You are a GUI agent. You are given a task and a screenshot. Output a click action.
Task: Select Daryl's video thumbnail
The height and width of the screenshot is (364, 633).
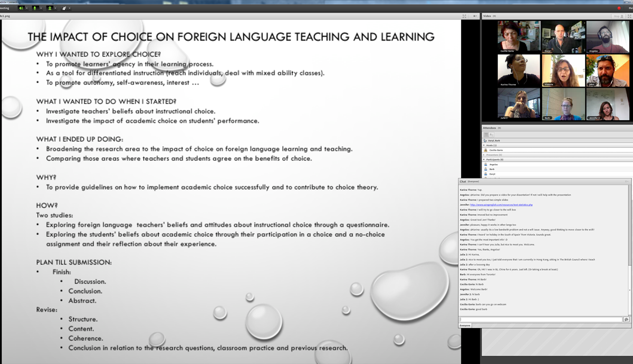pyautogui.click(x=563, y=36)
